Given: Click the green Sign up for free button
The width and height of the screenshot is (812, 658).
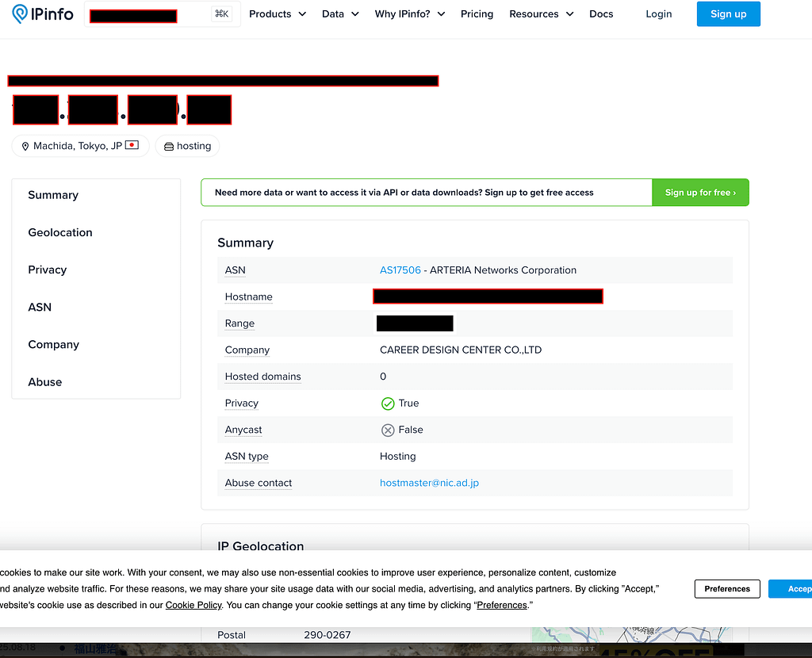Looking at the screenshot, I should pos(700,193).
